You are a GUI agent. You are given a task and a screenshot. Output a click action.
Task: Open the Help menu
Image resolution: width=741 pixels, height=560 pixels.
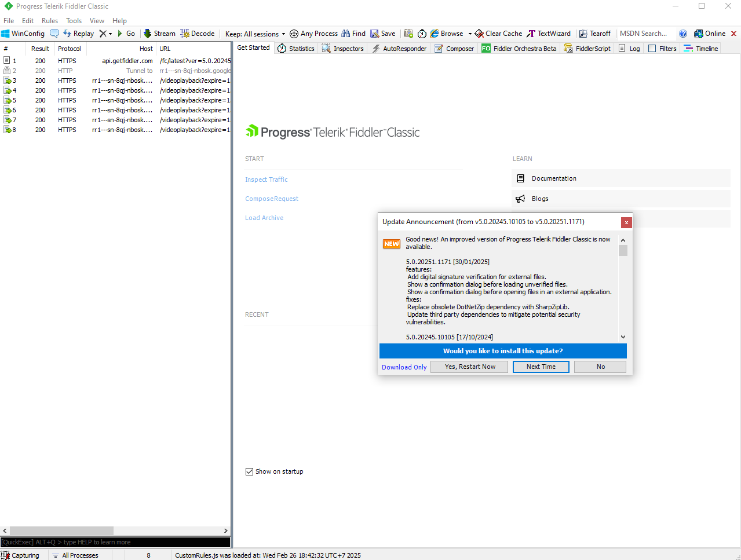tap(120, 20)
